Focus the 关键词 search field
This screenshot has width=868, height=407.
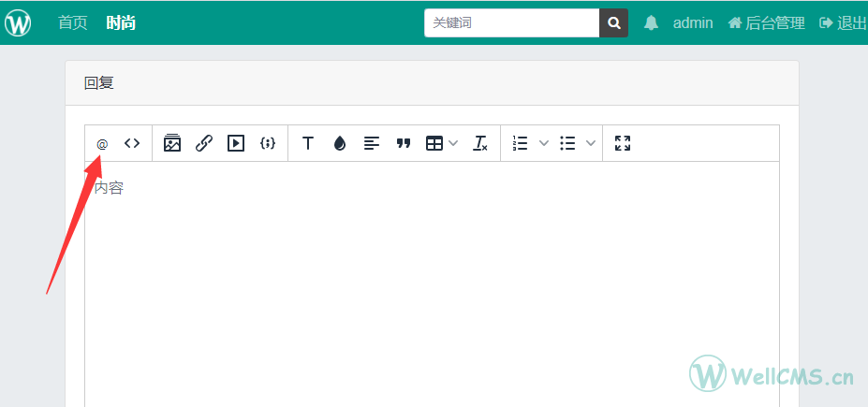tap(512, 22)
